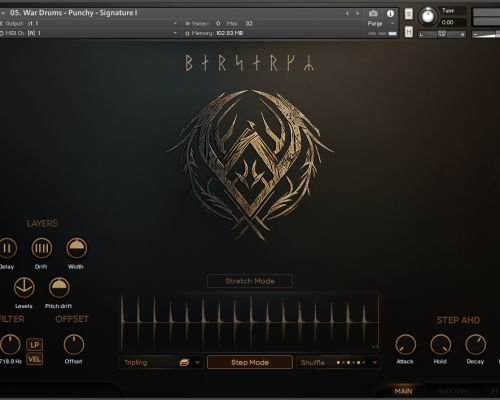500x400 pixels.
Task: Open the Tripling dropdown menu
Action: [161, 362]
